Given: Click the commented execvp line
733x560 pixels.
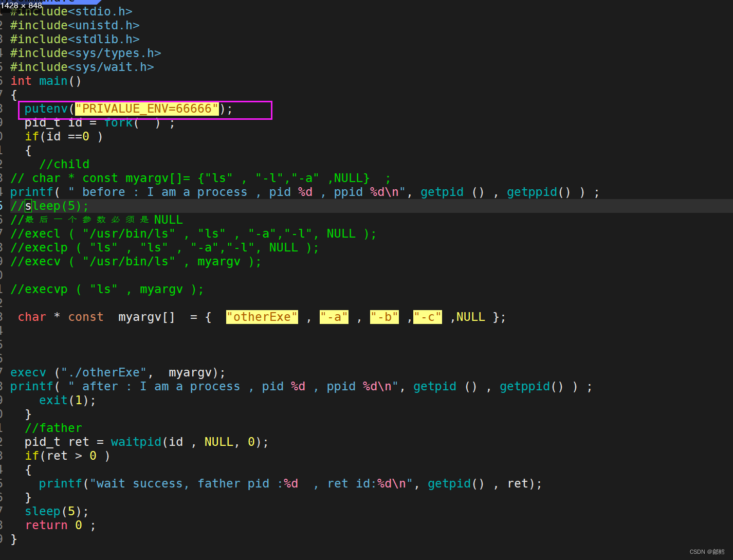Looking at the screenshot, I should [x=107, y=289].
